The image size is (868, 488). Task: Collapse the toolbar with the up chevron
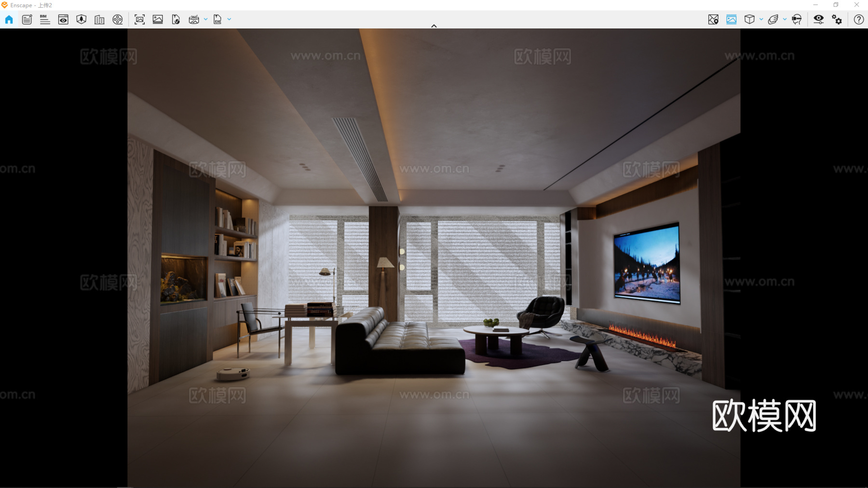coord(434,26)
